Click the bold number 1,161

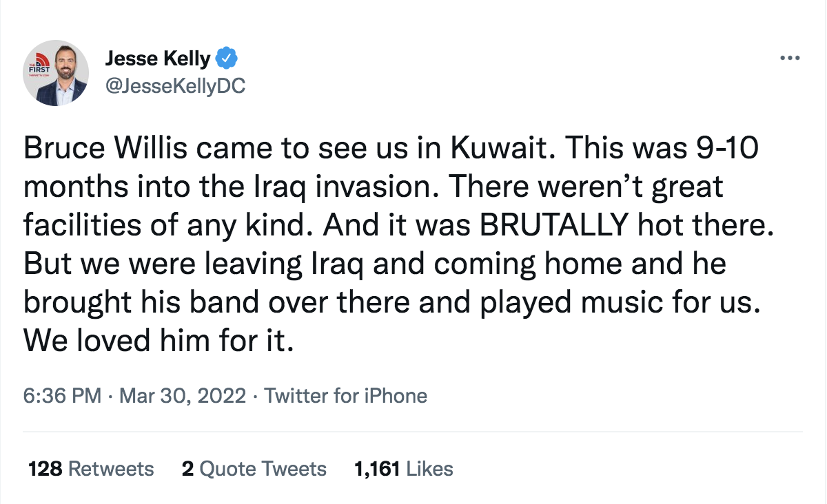377,469
